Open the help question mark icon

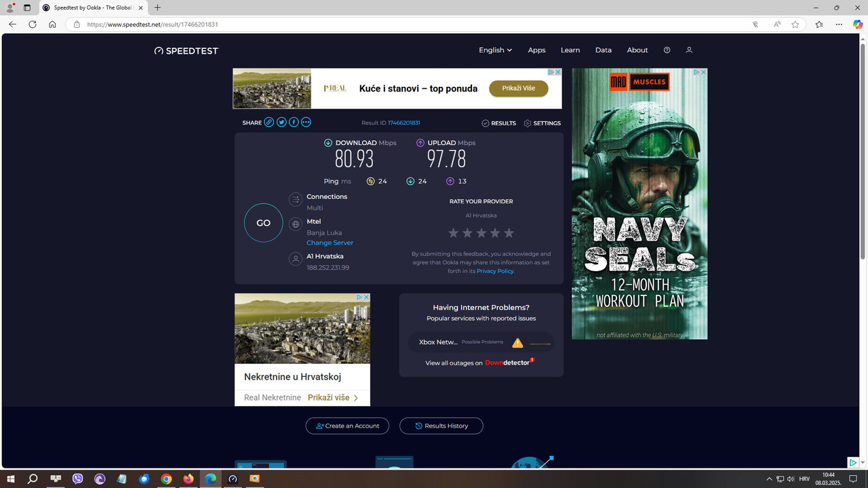pyautogui.click(x=667, y=50)
